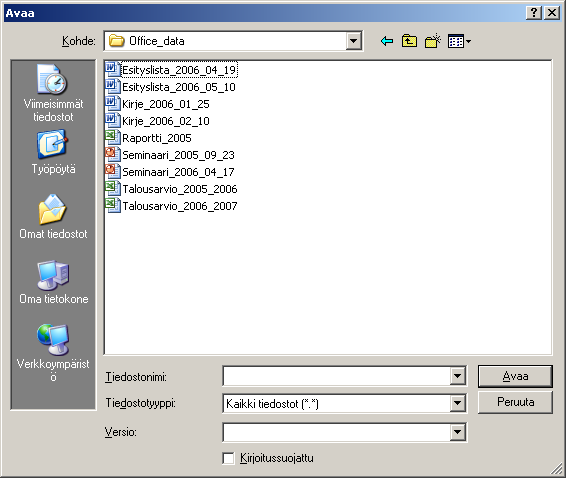Screen dimensions: 566x478
Task: Open the view menu dropdown icon
Action: (x=459, y=41)
